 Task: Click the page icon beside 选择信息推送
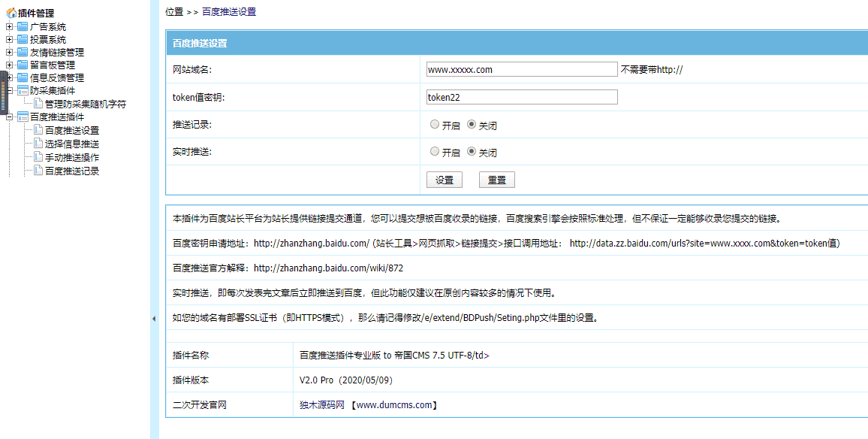pos(38,144)
